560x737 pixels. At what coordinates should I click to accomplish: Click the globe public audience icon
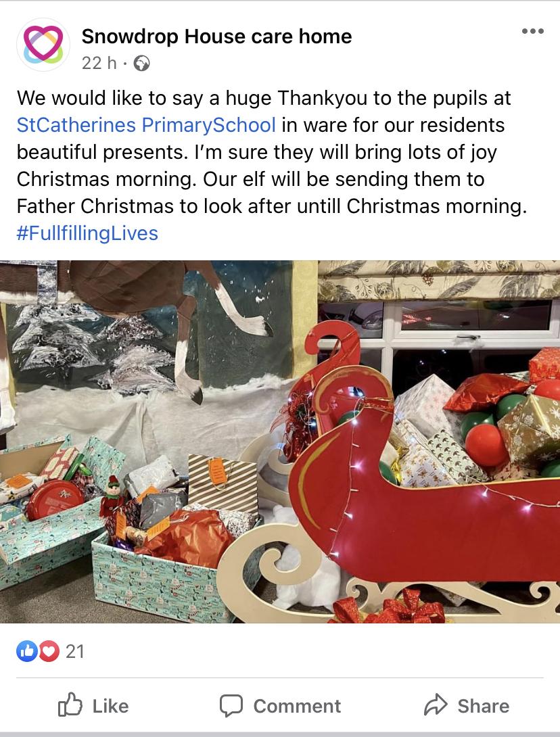pyautogui.click(x=141, y=63)
